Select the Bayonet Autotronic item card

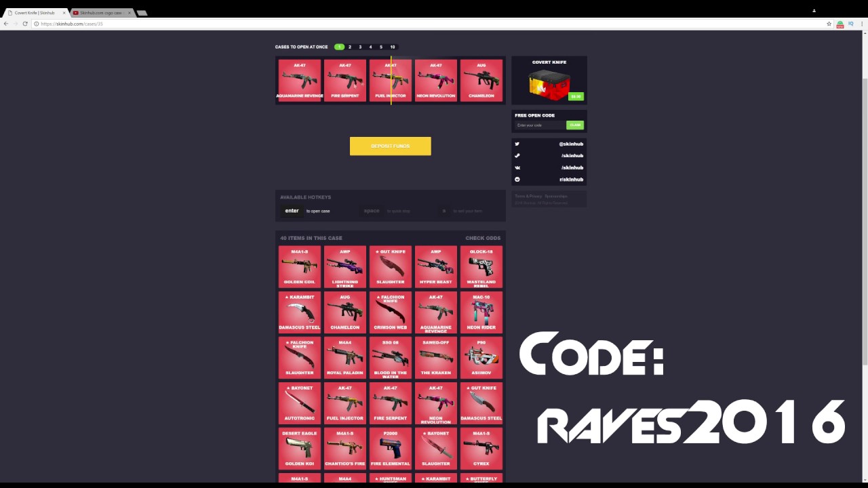(300, 403)
